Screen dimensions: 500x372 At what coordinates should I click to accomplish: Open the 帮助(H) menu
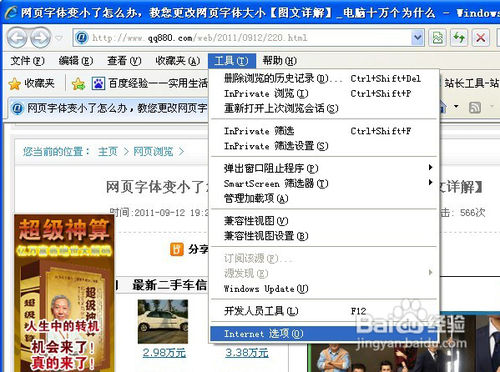coord(279,61)
